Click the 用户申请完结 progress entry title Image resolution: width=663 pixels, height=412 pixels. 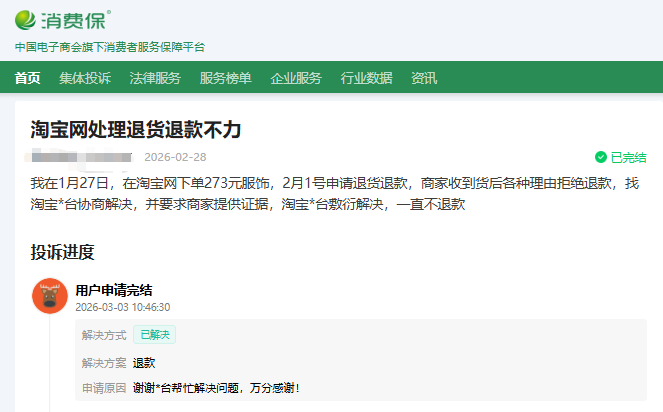114,290
